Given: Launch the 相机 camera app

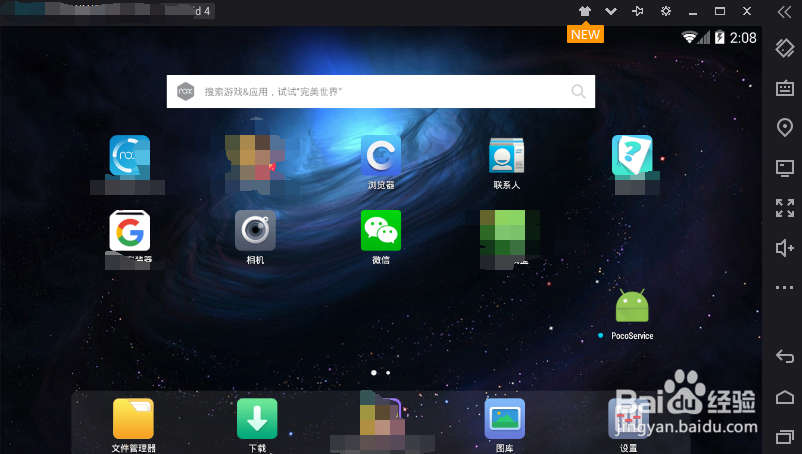Looking at the screenshot, I should point(255,231).
